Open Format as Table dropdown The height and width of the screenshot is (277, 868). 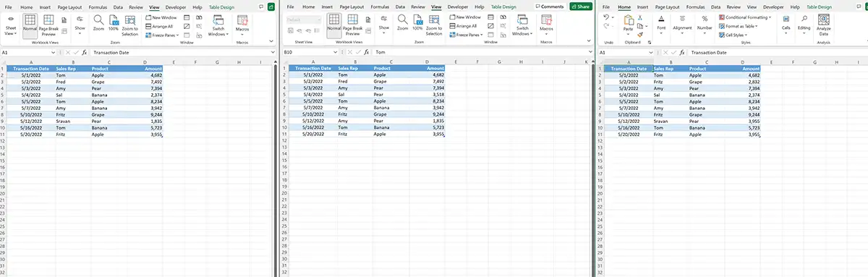[x=739, y=26]
